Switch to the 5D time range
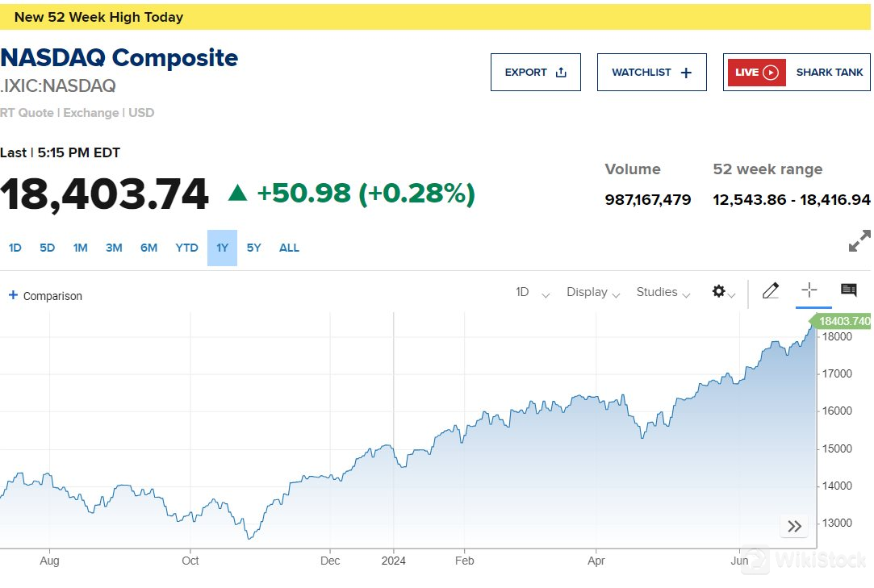Viewport: 874px width, 588px height. pos(48,248)
